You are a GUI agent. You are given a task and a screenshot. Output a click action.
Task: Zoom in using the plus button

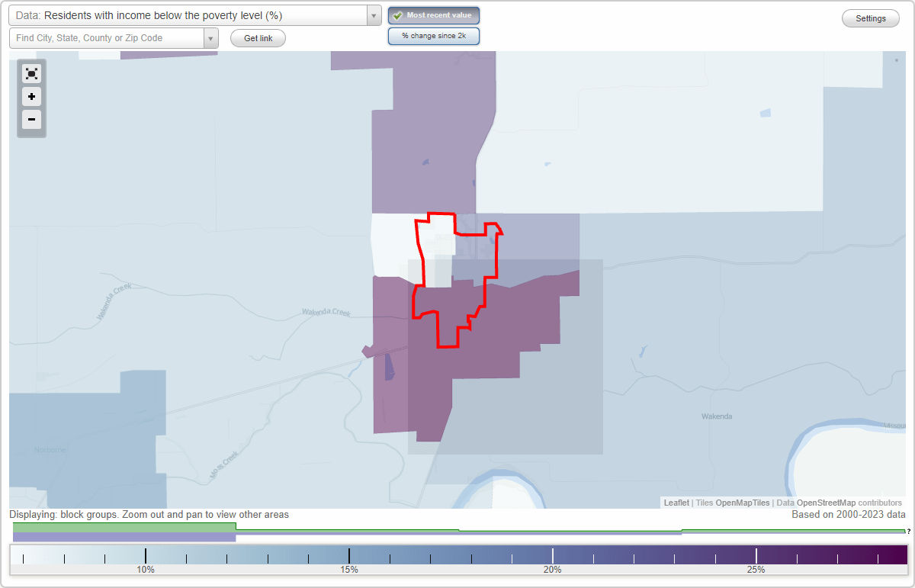31,97
